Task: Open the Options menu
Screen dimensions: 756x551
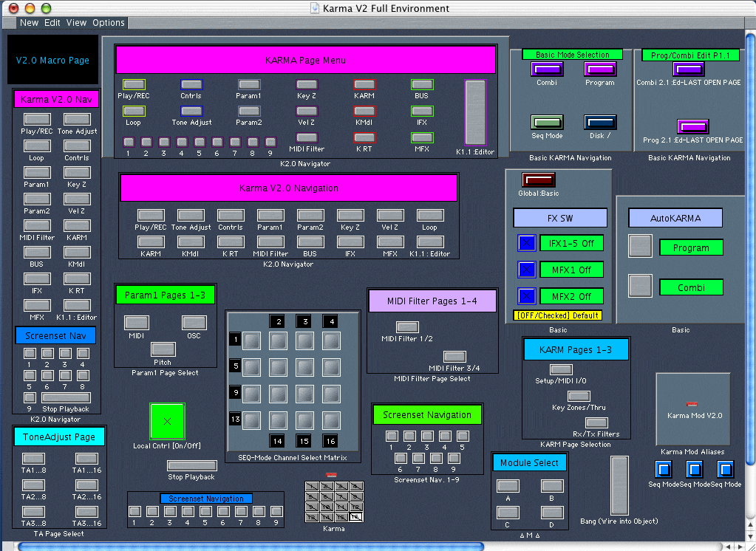Action: click(x=109, y=23)
